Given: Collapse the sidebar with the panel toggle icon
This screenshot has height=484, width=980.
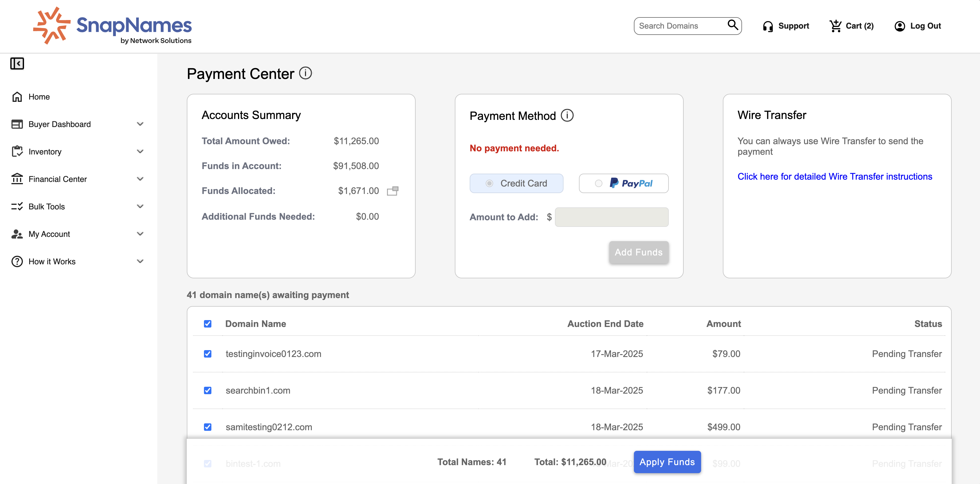Looking at the screenshot, I should (x=17, y=64).
